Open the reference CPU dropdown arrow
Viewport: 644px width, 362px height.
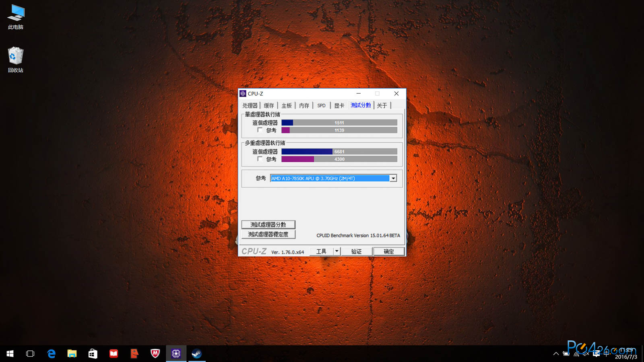(393, 178)
